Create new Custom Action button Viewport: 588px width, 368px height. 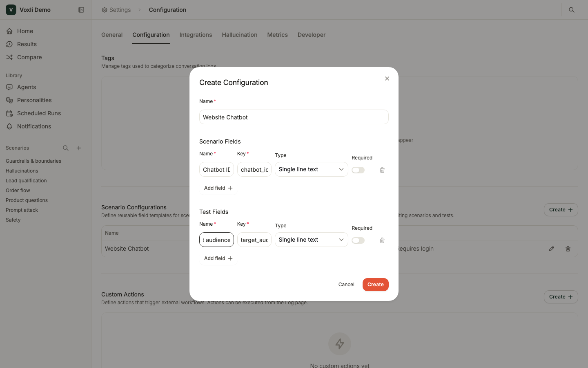tap(561, 297)
